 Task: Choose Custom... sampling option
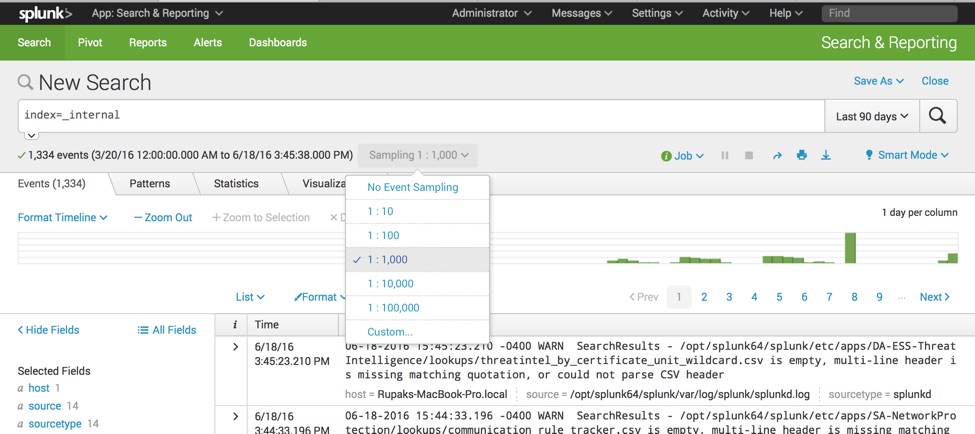coord(417,332)
